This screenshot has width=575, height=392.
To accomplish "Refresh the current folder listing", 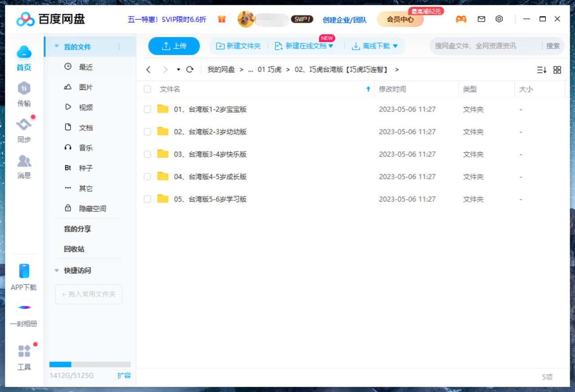I will point(190,70).
